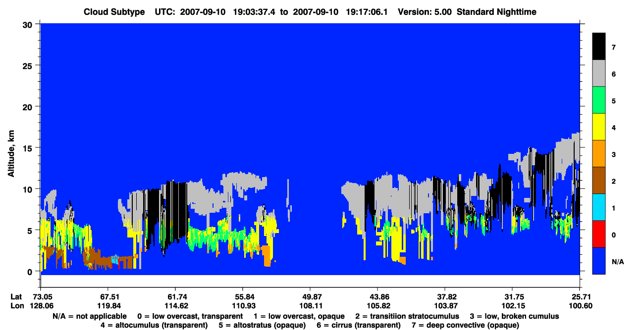Click '6 = cirrus (transparent)' legend text
Screen dimensions: 644x330
[x=359, y=325]
